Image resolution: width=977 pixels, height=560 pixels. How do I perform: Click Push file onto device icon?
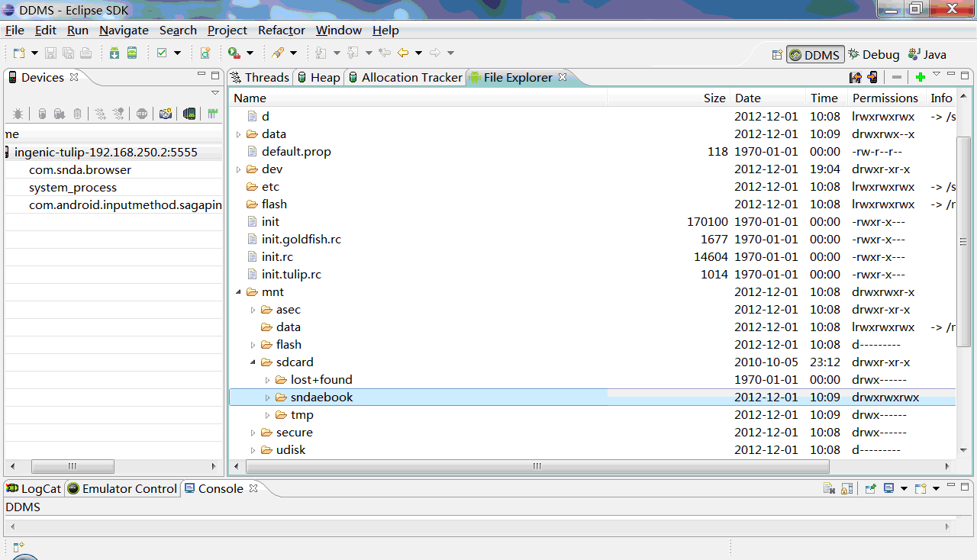[872, 77]
